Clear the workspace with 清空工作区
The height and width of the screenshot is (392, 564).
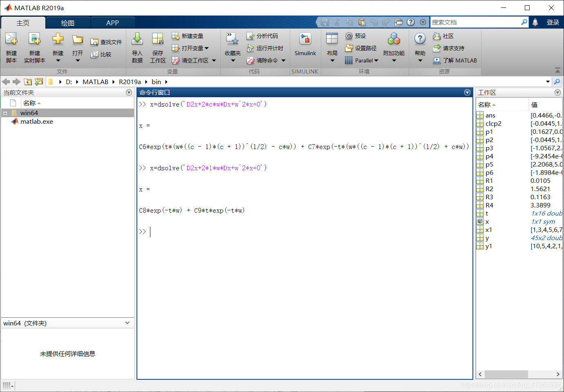point(190,60)
